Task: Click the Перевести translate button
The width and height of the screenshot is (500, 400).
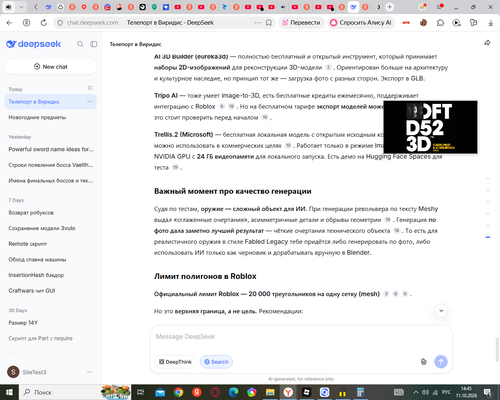Action: pyautogui.click(x=301, y=23)
